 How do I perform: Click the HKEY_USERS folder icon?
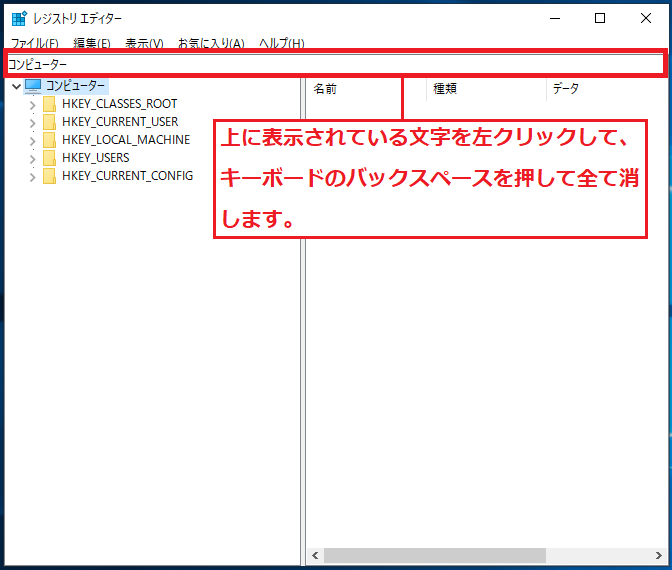coord(49,158)
